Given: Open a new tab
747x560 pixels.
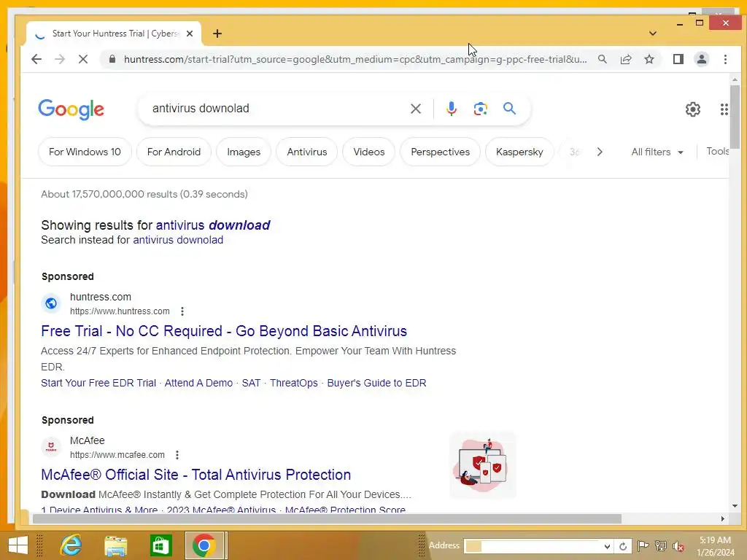Looking at the screenshot, I should pyautogui.click(x=217, y=34).
